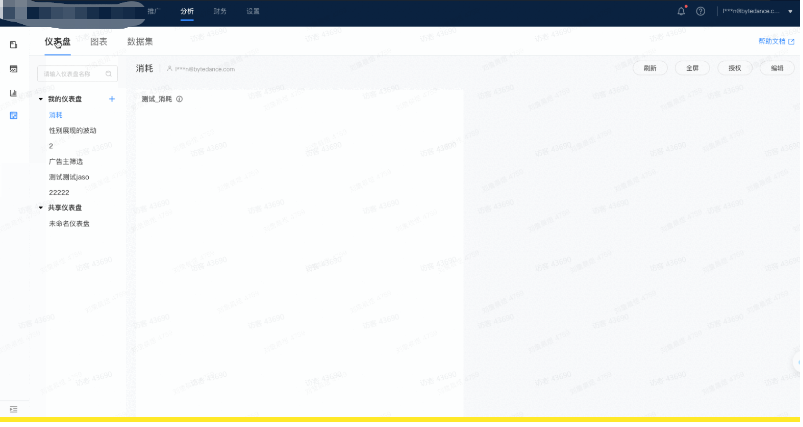Select the highlighted dashboard icon in sidebar
The height and width of the screenshot is (427, 803).
13,116
